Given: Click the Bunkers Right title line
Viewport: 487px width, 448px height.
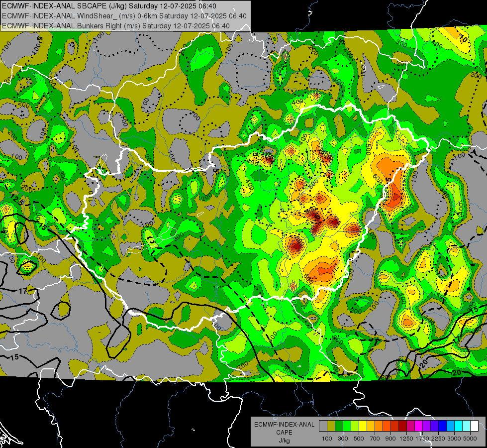Looking at the screenshot, I should [116, 26].
